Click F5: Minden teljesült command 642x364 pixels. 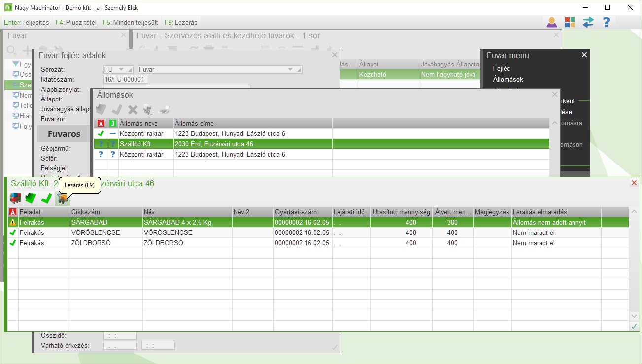(x=131, y=22)
